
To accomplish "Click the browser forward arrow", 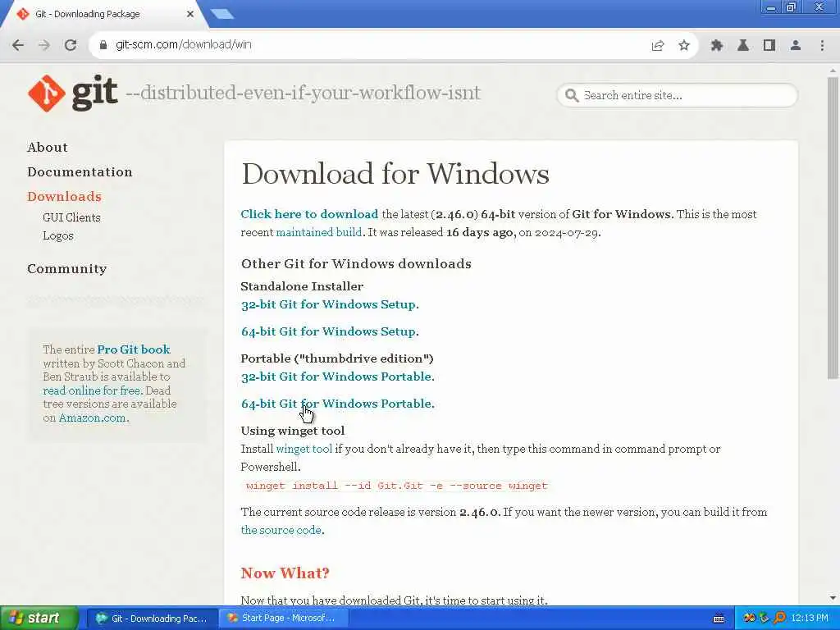I will click(44, 45).
